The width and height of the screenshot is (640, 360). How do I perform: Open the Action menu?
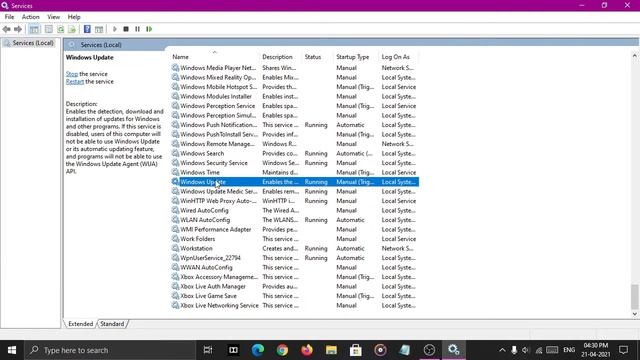tap(31, 17)
